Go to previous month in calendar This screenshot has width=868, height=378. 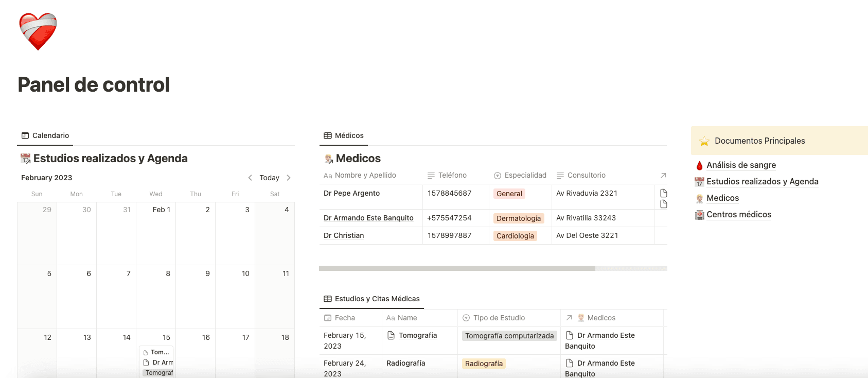tap(250, 178)
